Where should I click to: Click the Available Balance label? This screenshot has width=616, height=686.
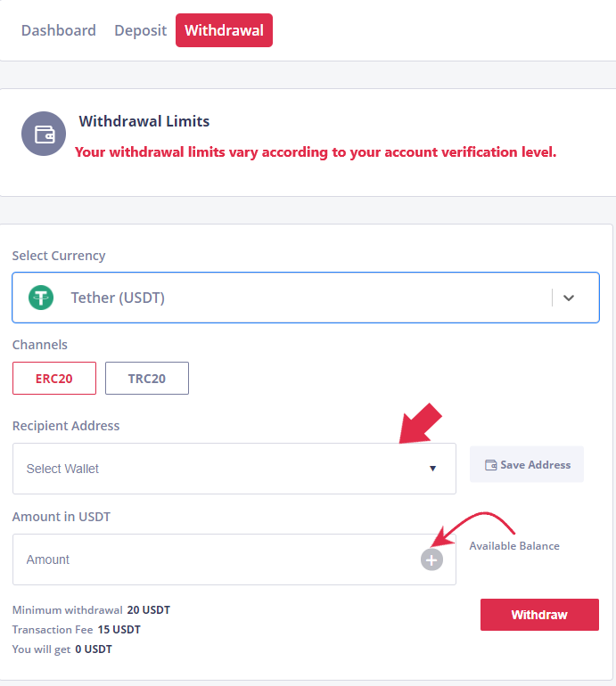[x=514, y=546]
